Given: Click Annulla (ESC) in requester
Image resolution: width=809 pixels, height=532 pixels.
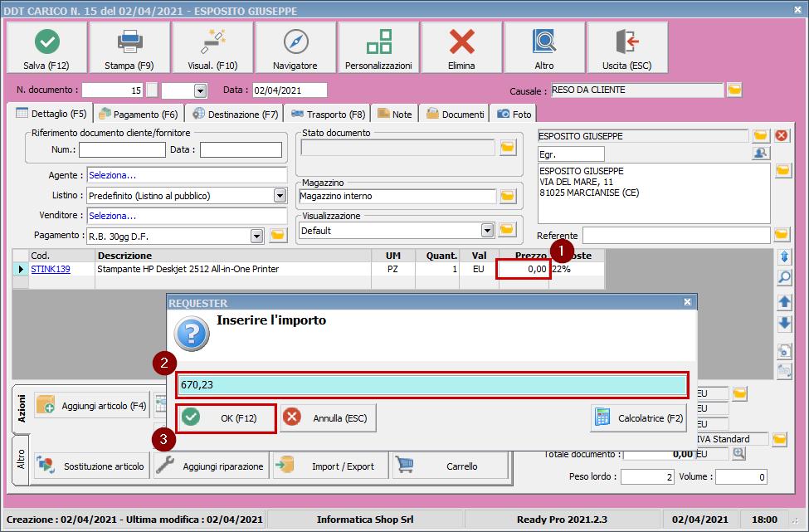Looking at the screenshot, I should (328, 418).
